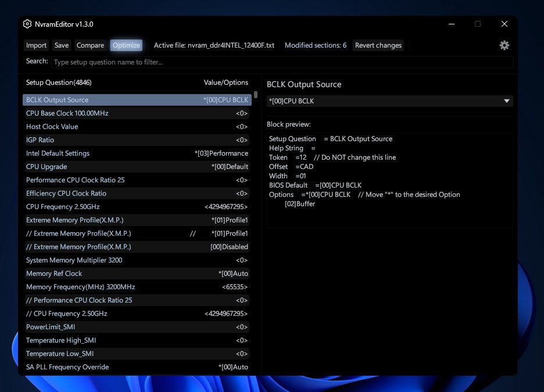Select commented Extreme Memory Profile row showing Disabled
The height and width of the screenshot is (392, 544).
point(137,247)
